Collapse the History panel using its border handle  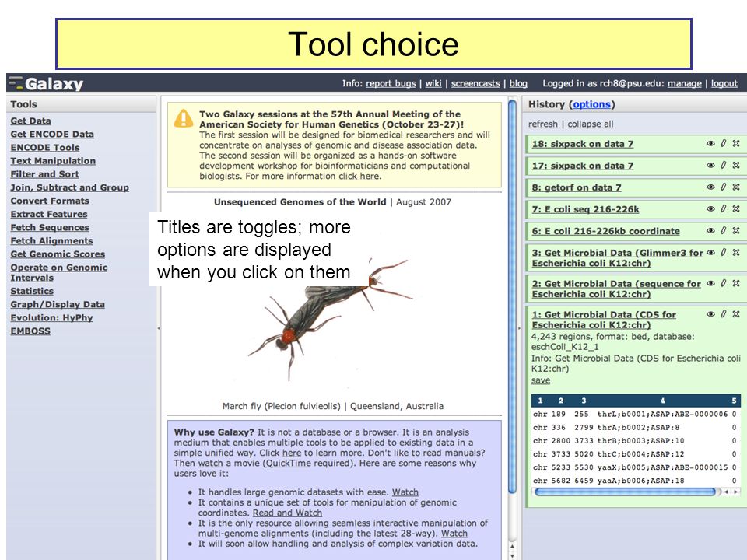pos(519,328)
